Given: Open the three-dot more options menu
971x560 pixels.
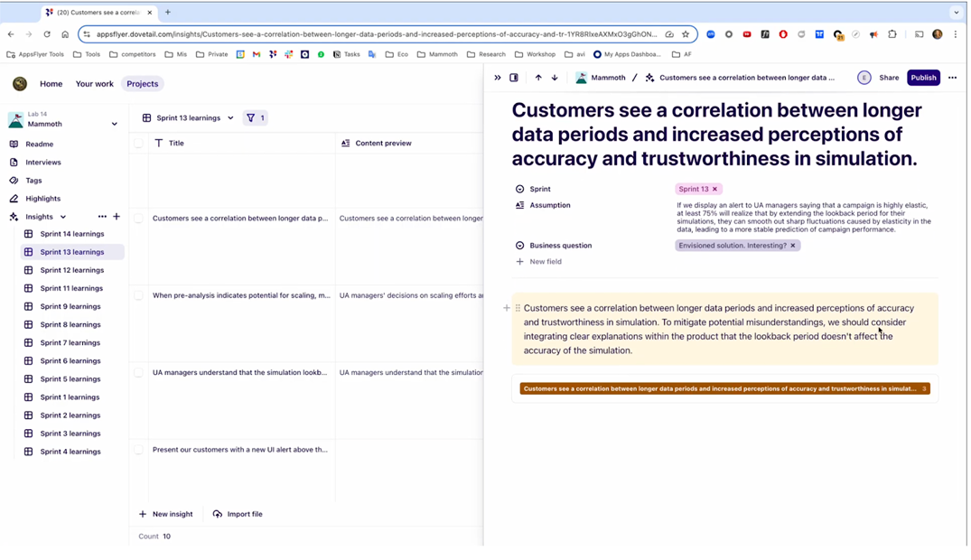Looking at the screenshot, I should tap(952, 78).
